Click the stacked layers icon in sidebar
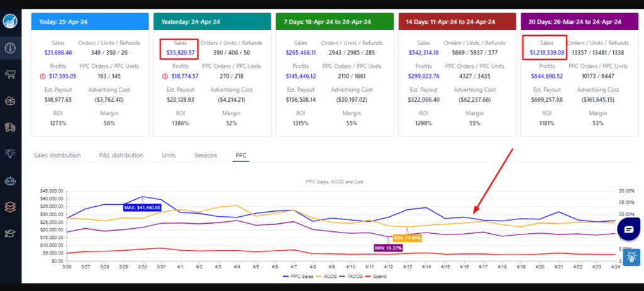The height and width of the screenshot is (291, 644). (x=10, y=206)
